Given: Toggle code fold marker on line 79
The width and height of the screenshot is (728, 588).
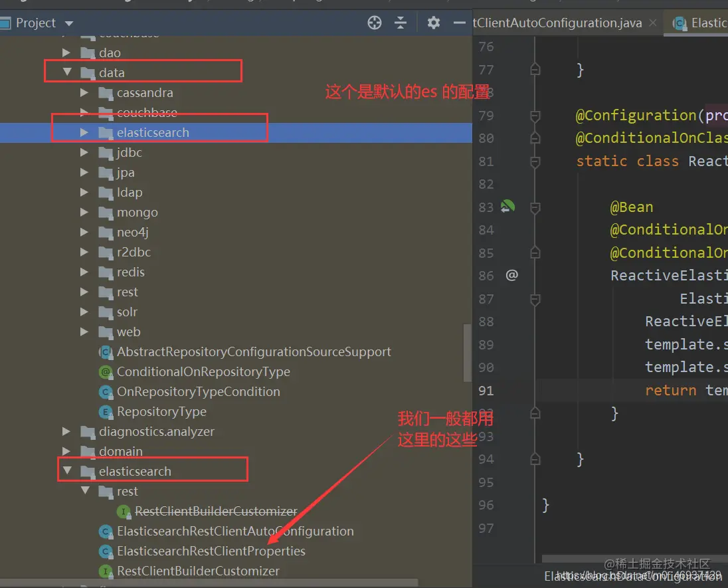Looking at the screenshot, I should [x=535, y=116].
